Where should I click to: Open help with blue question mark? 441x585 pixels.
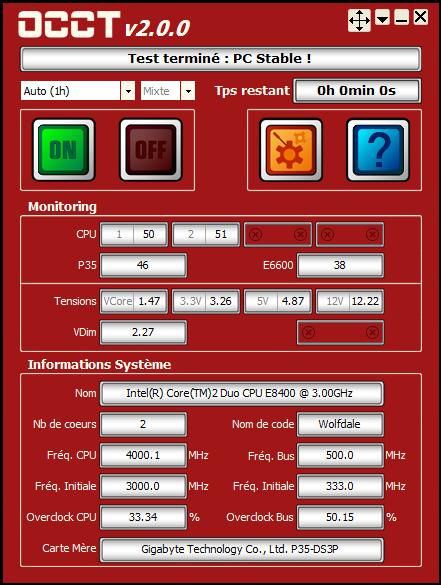(x=378, y=150)
